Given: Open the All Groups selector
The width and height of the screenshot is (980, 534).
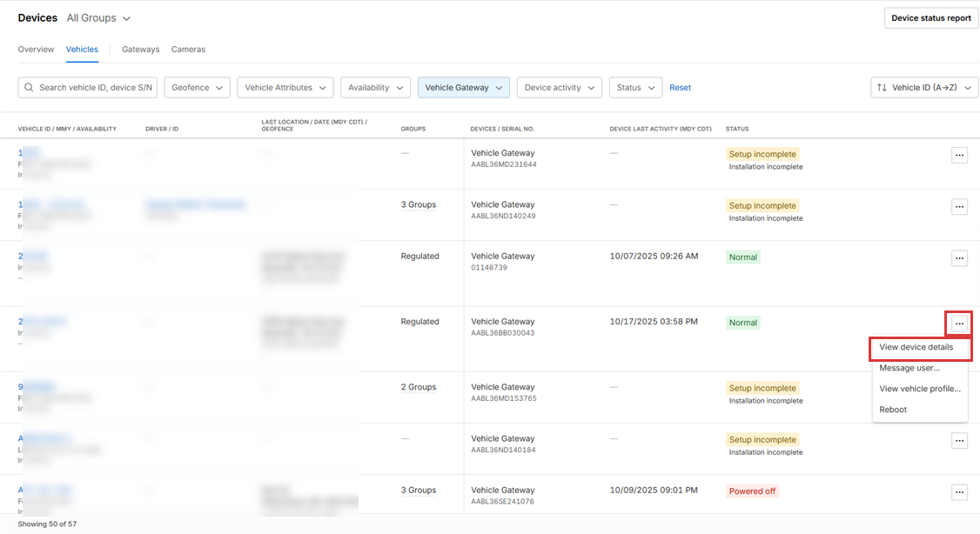Looking at the screenshot, I should pos(98,18).
